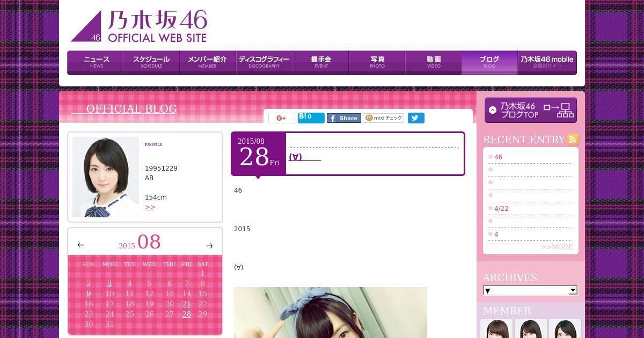This screenshot has width=644, height=338.
Task: Select calendar date 28
Action: point(186,314)
